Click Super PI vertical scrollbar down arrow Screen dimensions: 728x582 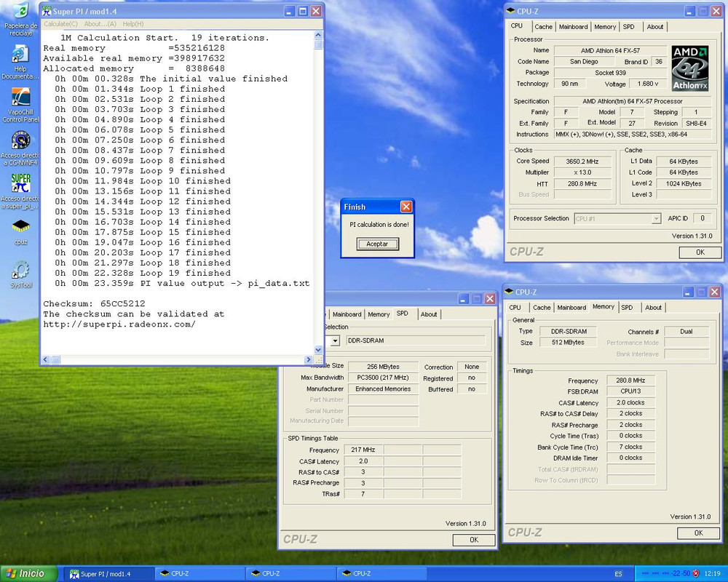click(x=318, y=350)
